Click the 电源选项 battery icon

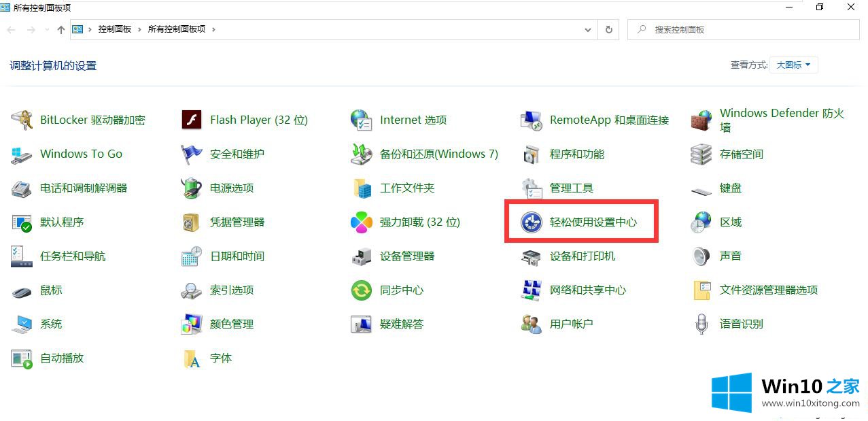192,188
